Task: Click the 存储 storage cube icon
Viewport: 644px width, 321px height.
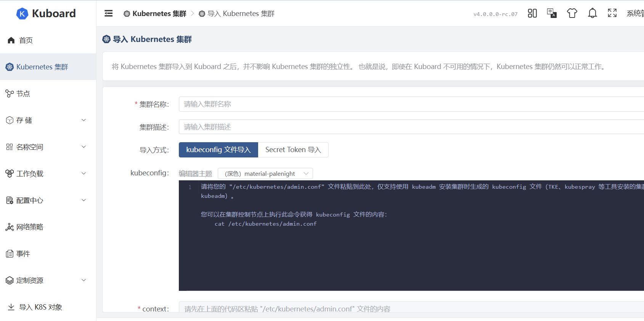Action: 10,120
